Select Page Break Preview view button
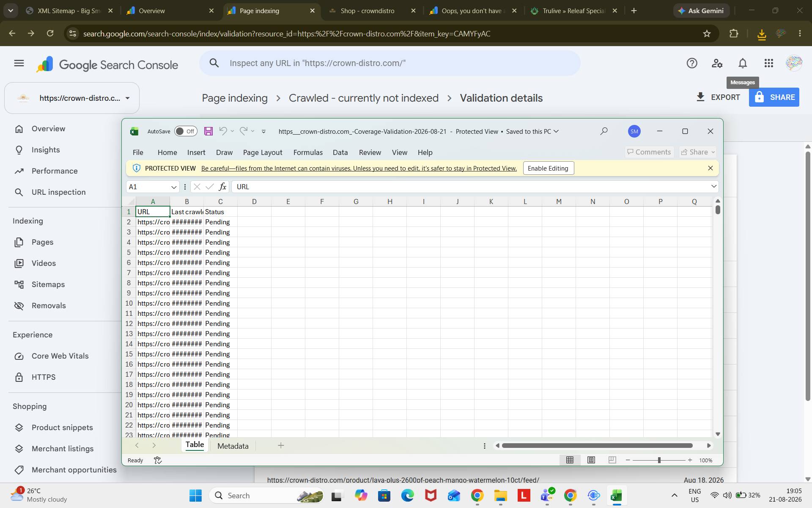 point(612,460)
